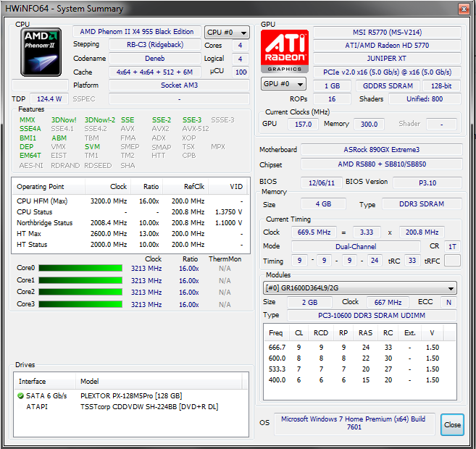Click the AVX-512 feature label

196,129
